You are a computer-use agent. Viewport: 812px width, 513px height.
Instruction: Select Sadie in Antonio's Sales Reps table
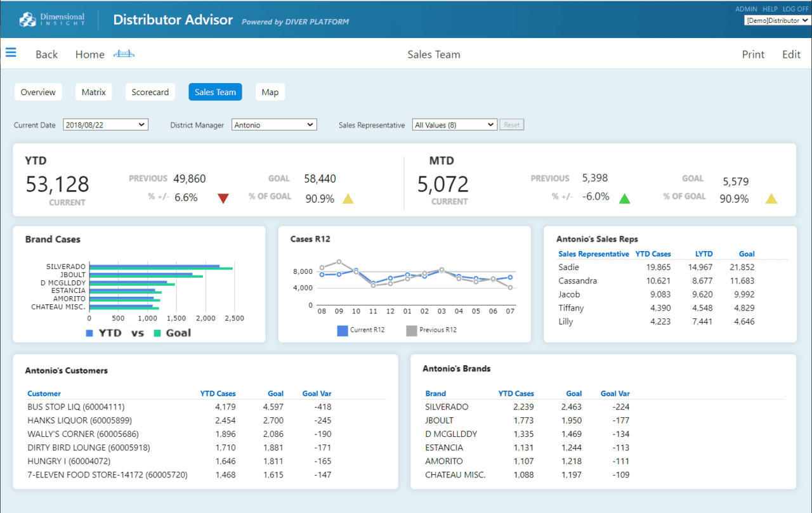click(568, 267)
